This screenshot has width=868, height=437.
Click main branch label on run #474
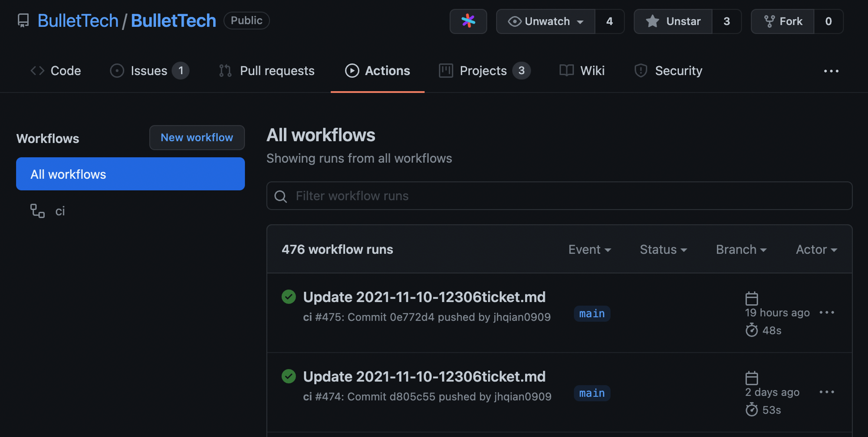click(592, 393)
